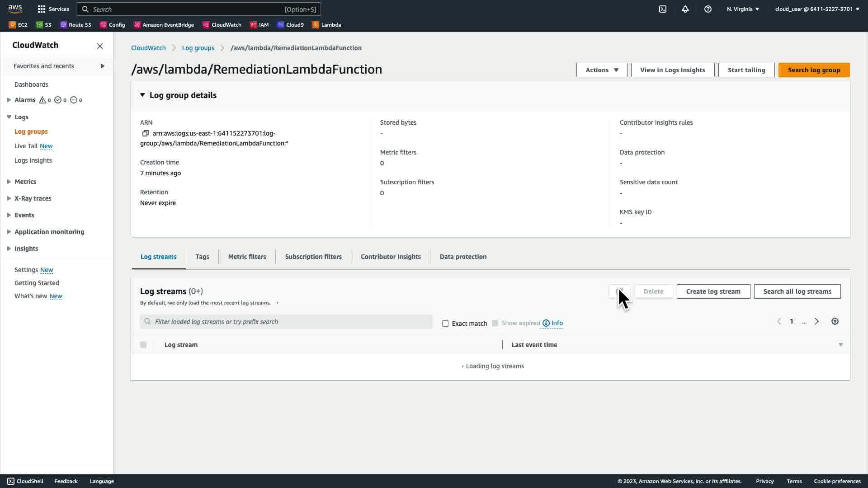Open log streams table settings gear
The width and height of the screenshot is (868, 488).
coord(835,322)
